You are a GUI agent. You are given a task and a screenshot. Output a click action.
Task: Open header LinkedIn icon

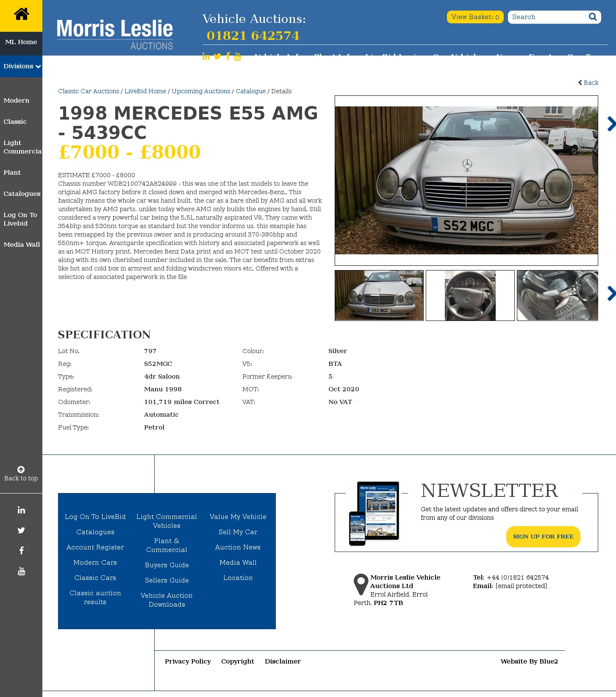coord(206,56)
